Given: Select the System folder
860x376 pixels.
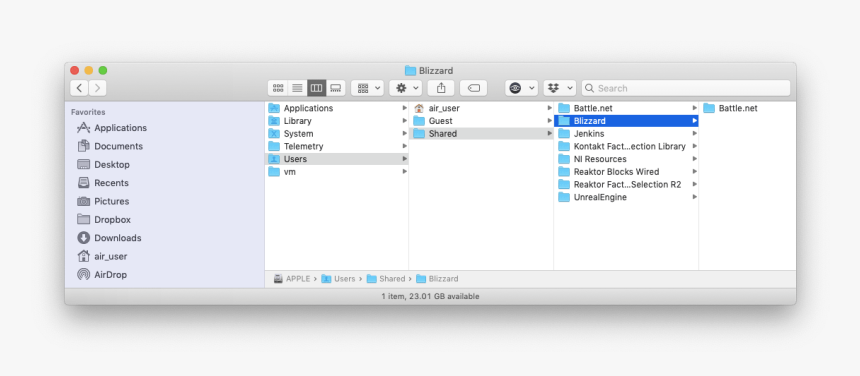Looking at the screenshot, I should pos(337,133).
